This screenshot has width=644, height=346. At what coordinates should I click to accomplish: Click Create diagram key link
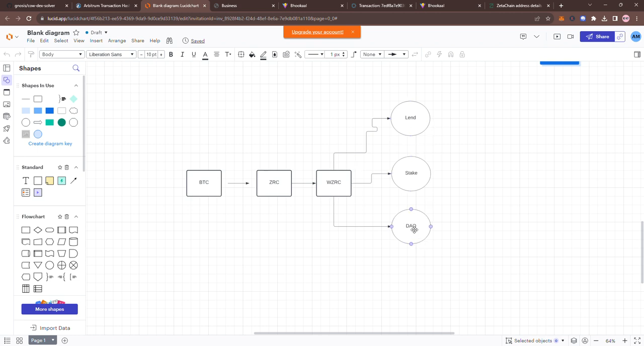click(50, 144)
